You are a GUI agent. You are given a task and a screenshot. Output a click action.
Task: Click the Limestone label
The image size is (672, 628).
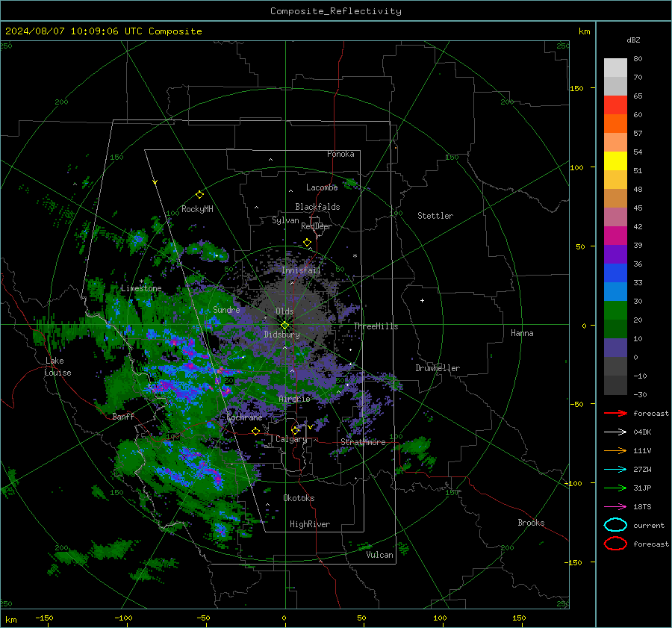pyautogui.click(x=141, y=288)
